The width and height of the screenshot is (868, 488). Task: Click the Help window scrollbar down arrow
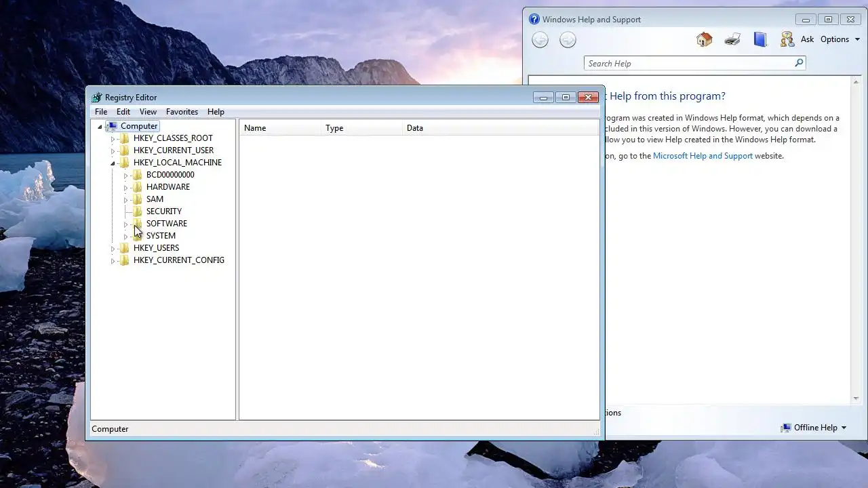(856, 399)
